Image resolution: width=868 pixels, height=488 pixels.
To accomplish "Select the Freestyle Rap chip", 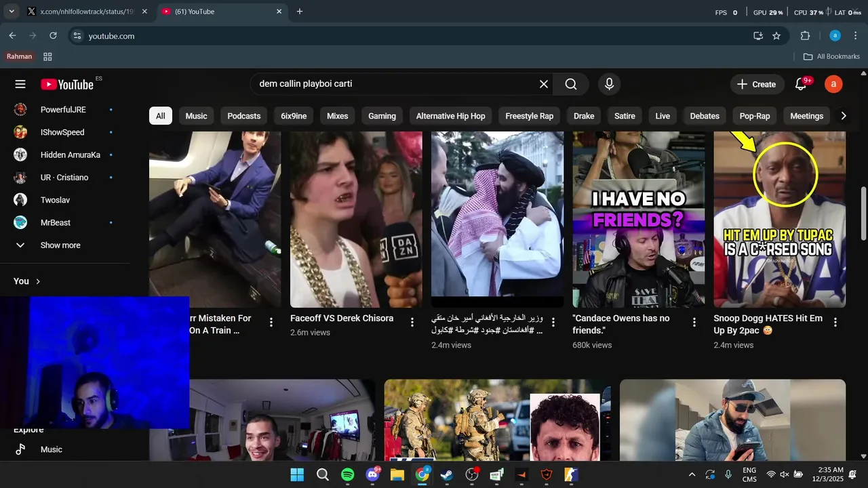I will [x=529, y=116].
